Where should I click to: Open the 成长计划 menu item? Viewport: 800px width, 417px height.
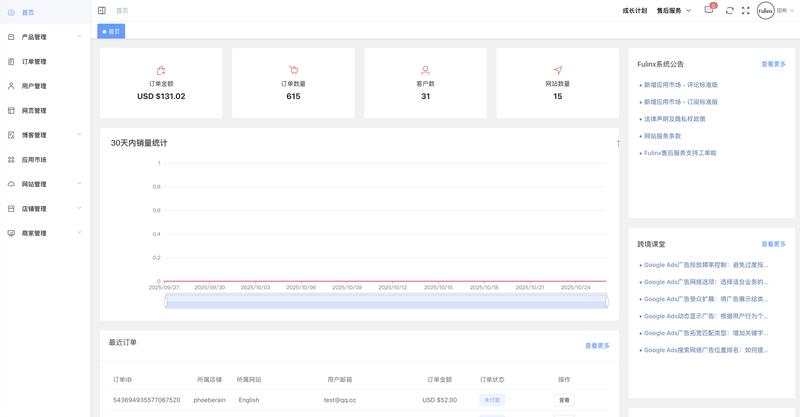tap(634, 11)
